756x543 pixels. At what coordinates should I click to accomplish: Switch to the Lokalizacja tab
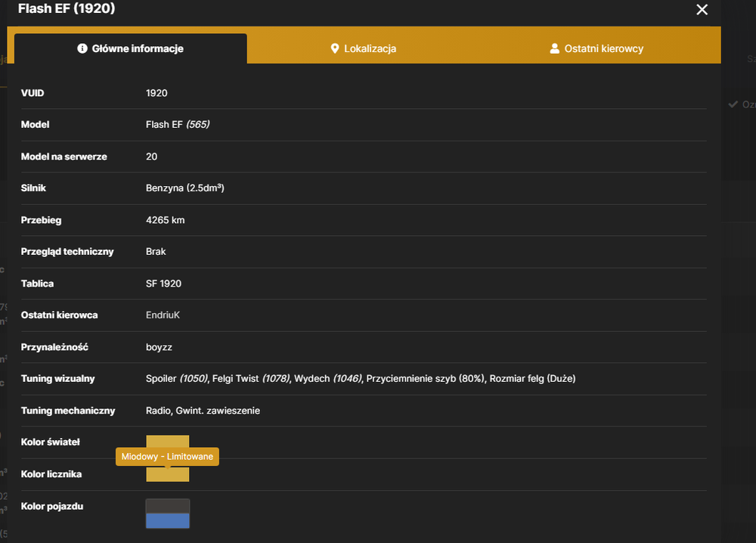(x=363, y=48)
